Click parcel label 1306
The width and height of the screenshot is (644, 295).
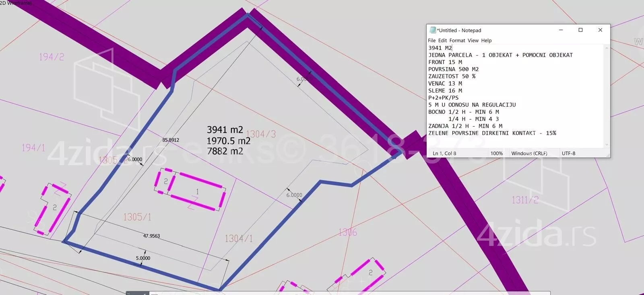(348, 232)
